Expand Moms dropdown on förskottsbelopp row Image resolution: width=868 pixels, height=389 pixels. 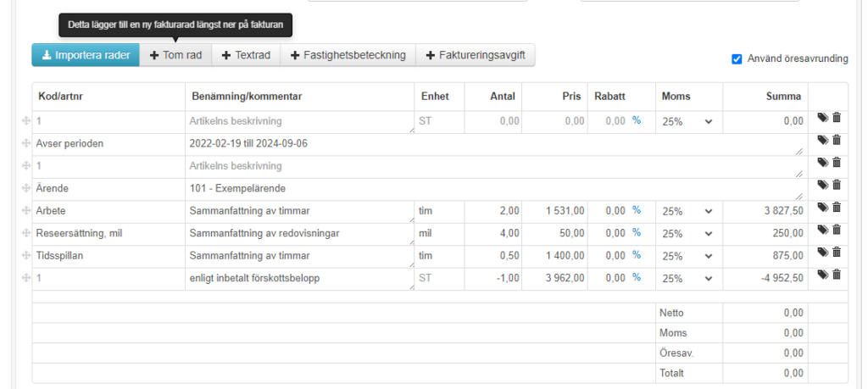[x=687, y=278]
